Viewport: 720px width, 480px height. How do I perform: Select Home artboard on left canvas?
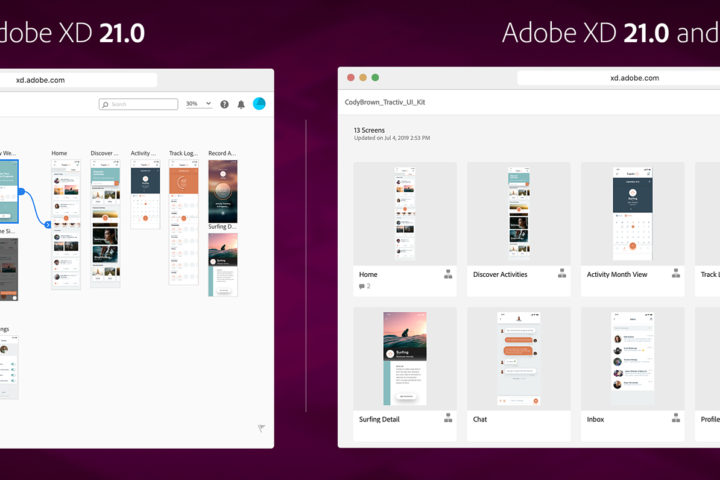66,224
